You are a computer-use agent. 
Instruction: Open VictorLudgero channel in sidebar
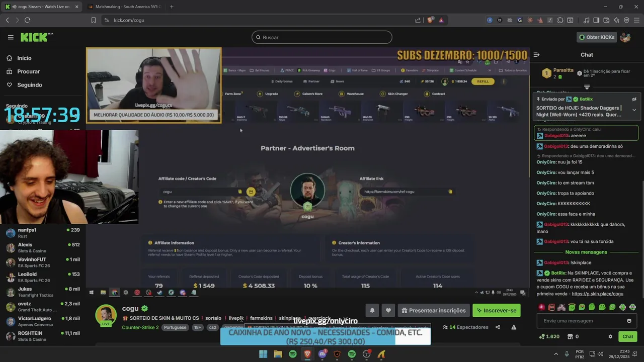[x=43, y=321]
